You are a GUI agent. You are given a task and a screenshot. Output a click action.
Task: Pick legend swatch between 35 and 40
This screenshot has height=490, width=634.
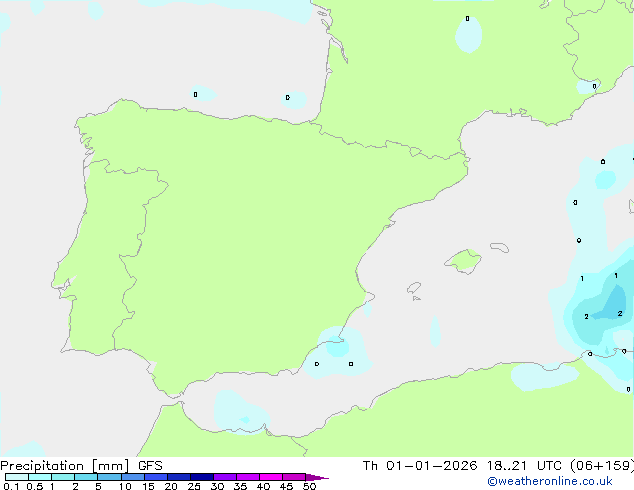coord(248,477)
